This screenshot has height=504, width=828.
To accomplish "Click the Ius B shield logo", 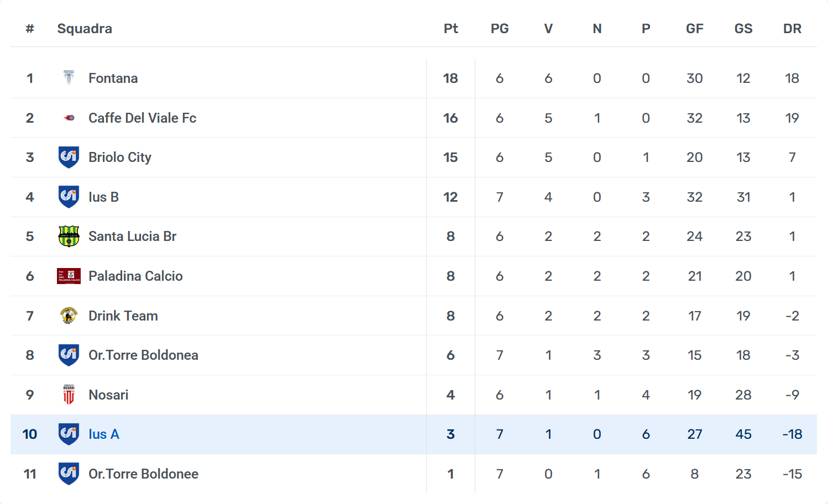I will click(69, 197).
